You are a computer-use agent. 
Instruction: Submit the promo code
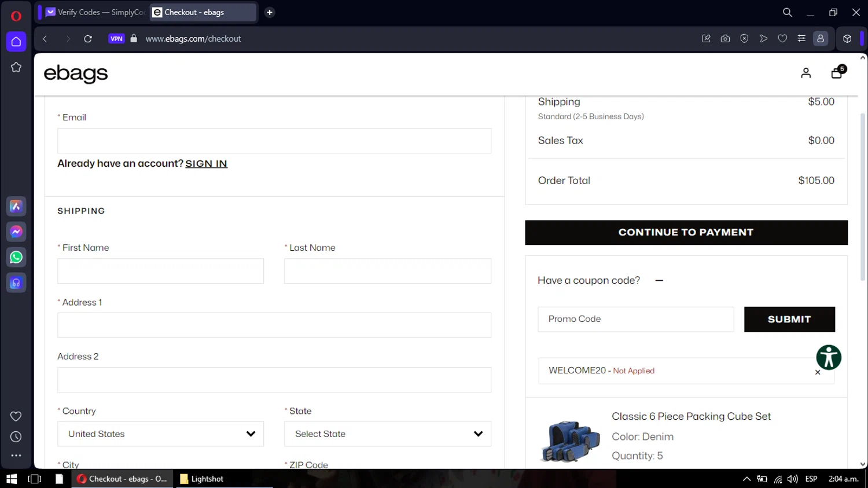[789, 319]
